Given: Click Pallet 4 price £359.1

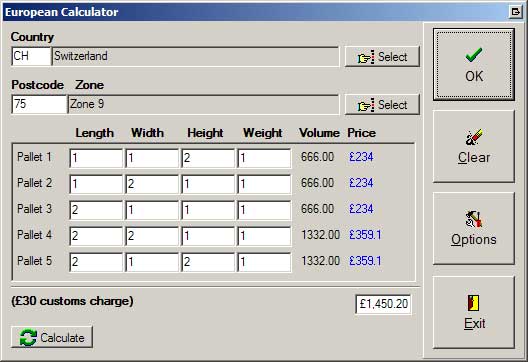Looking at the screenshot, I should [x=365, y=235].
